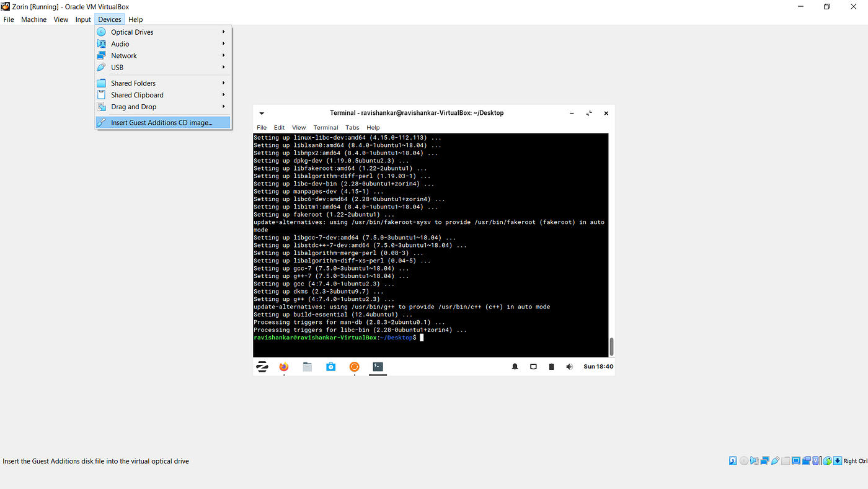Open the Terminal window's Edit menu
Image resolution: width=868 pixels, height=489 pixels.
click(280, 127)
